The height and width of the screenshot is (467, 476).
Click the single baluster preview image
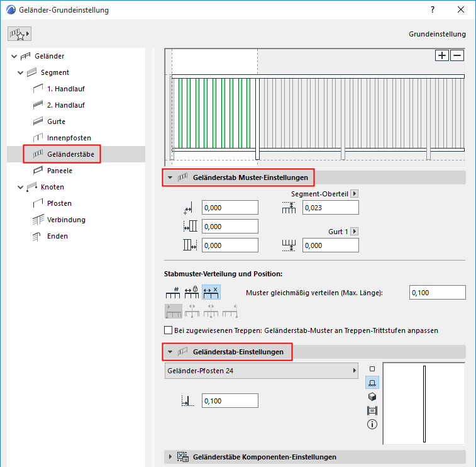[x=424, y=403]
